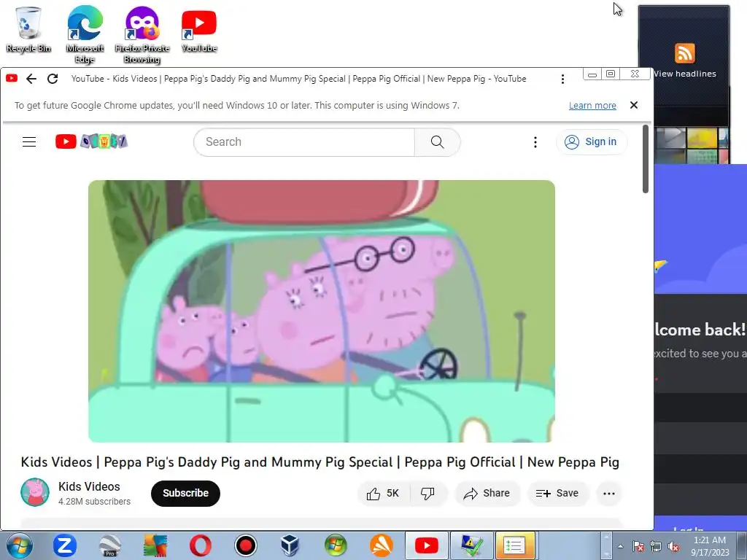The image size is (747, 560).
Task: Focus the YouTube Search field
Action: point(304,142)
